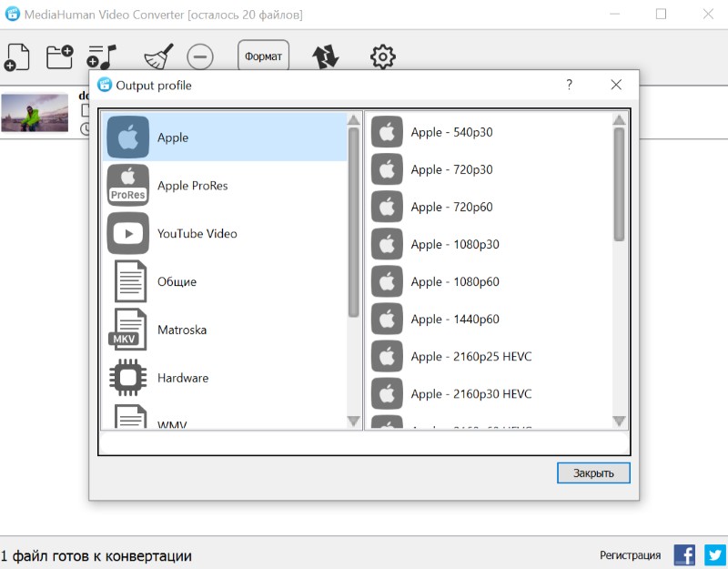This screenshot has width=728, height=569.
Task: Click the remove item minus icon
Action: [200, 56]
